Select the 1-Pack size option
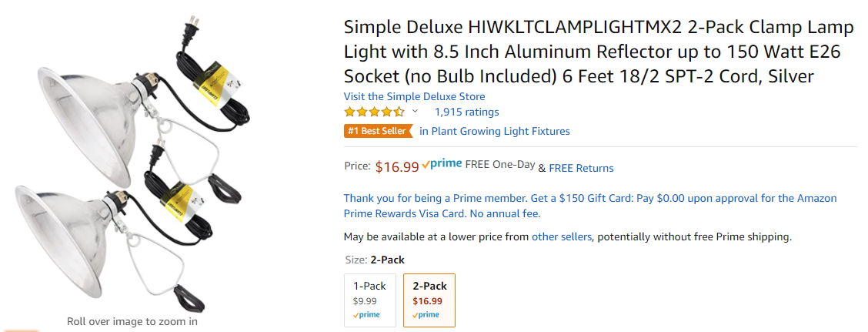This screenshot has height=332, width=868. tap(370, 300)
